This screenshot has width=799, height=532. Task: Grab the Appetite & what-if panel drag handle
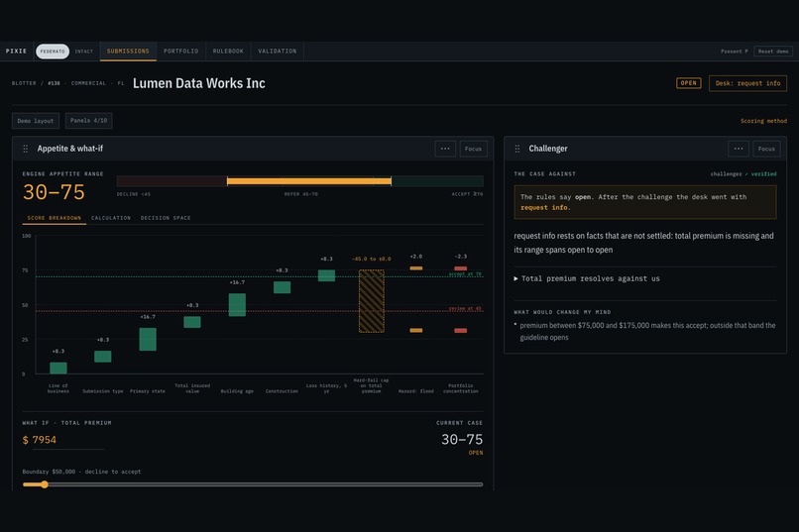pyautogui.click(x=26, y=149)
